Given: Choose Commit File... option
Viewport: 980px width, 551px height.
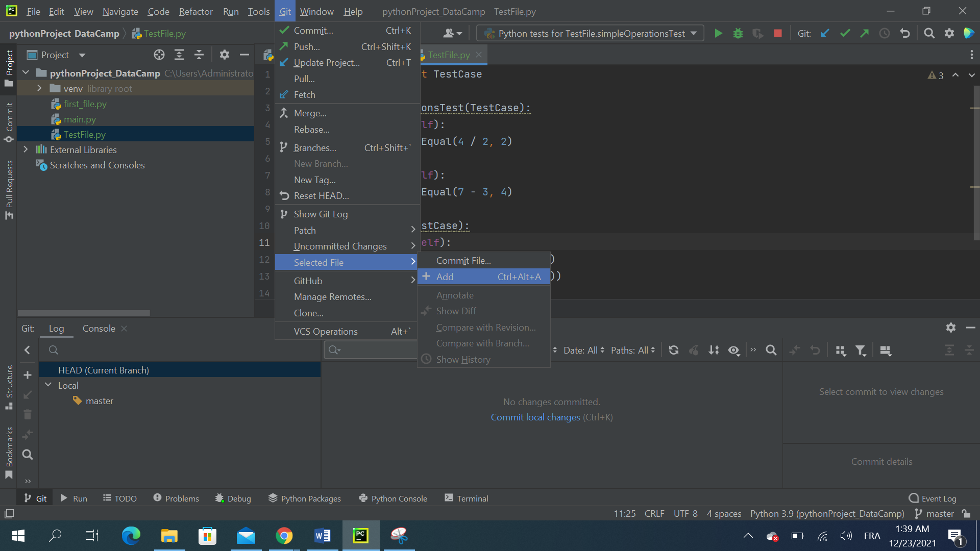Looking at the screenshot, I should click(x=484, y=260).
